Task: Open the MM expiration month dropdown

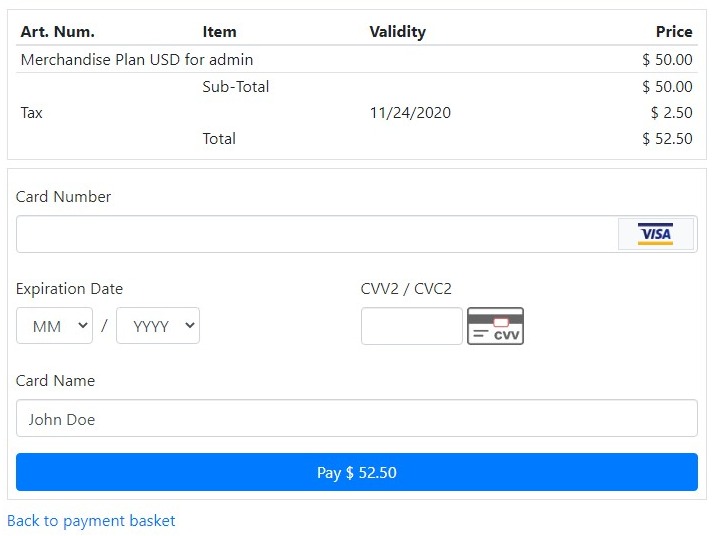Action: tap(54, 326)
